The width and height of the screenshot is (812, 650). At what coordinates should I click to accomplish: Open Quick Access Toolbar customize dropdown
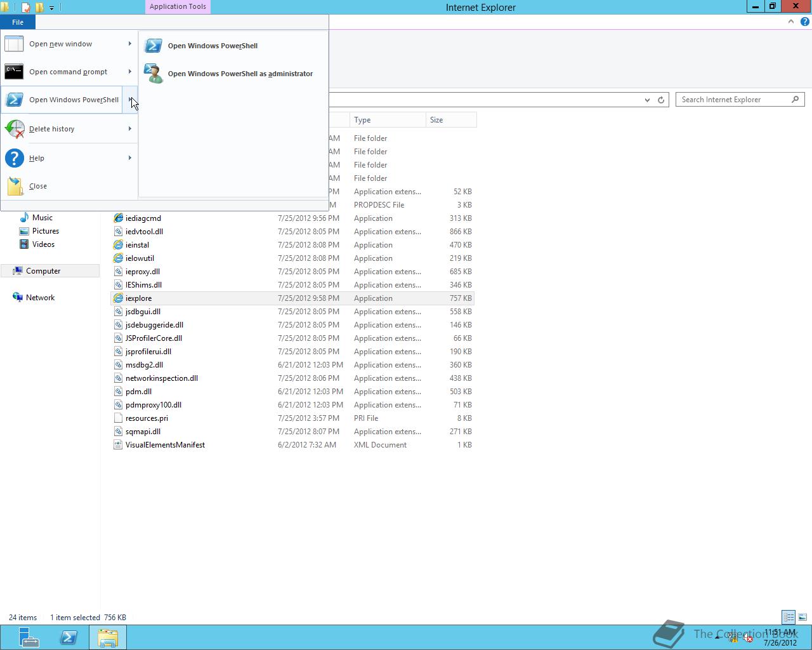tap(51, 8)
